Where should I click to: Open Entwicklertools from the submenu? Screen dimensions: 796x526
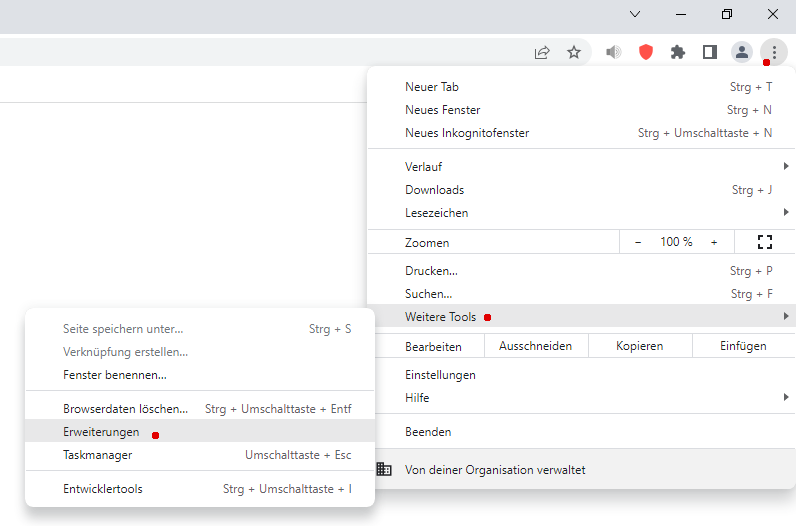[x=103, y=489]
